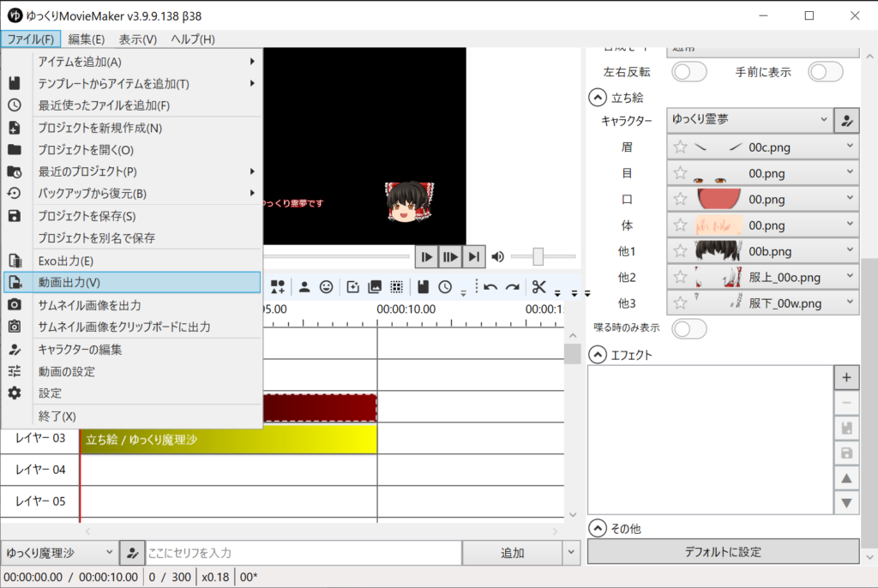Choose プロジェクトを保存(S)

point(132,216)
